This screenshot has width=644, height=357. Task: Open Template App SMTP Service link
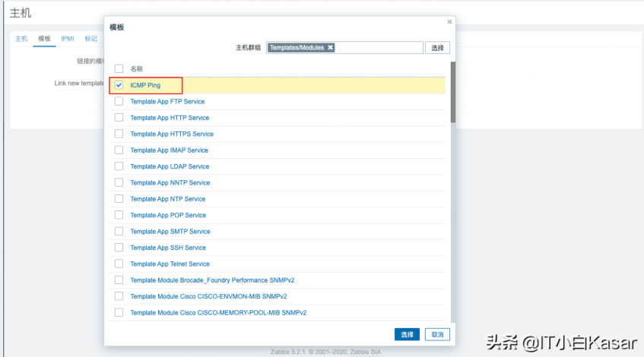click(170, 232)
